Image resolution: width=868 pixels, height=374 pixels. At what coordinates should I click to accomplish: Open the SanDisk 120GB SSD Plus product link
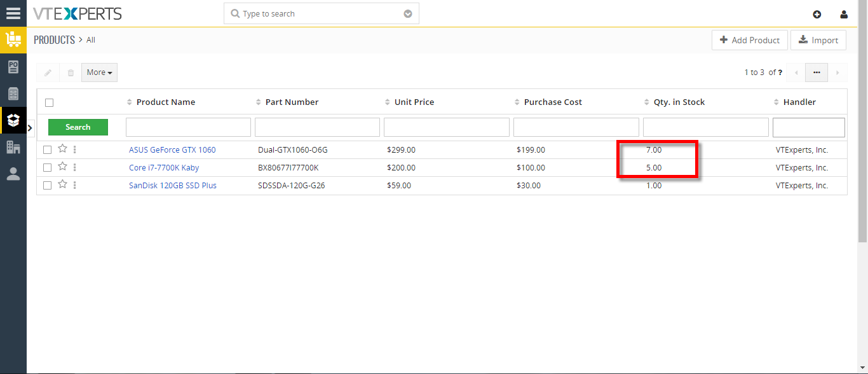click(x=173, y=186)
